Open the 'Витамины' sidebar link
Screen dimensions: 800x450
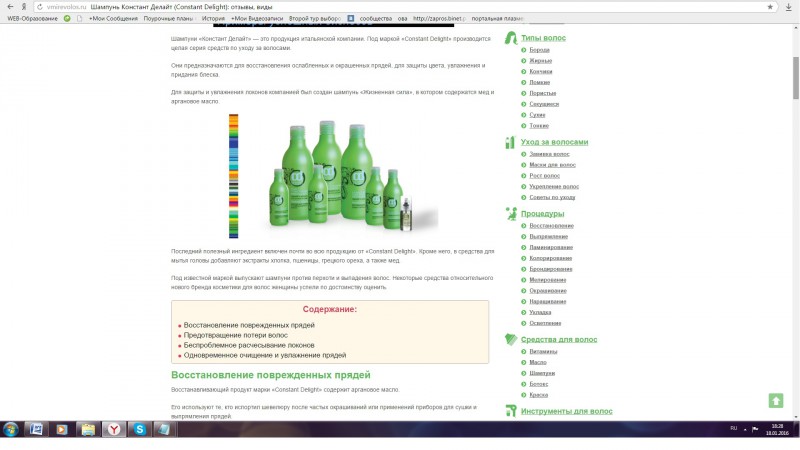543,352
